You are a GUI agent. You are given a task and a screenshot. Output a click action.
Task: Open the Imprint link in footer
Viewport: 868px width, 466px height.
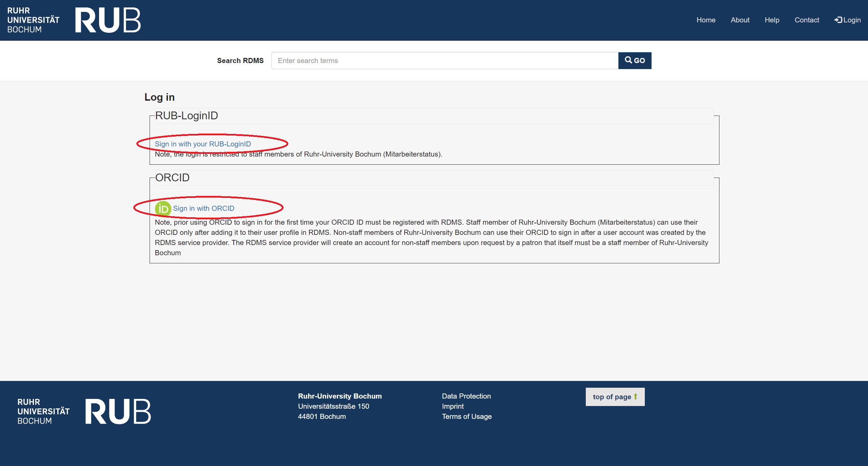pos(452,406)
